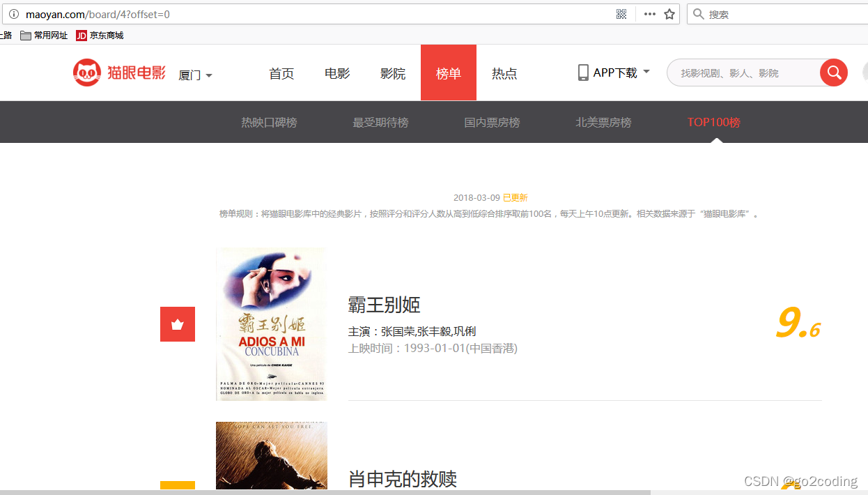Open the 肖申克的救赎 movie poster
This screenshot has height=495, width=868.
click(271, 455)
